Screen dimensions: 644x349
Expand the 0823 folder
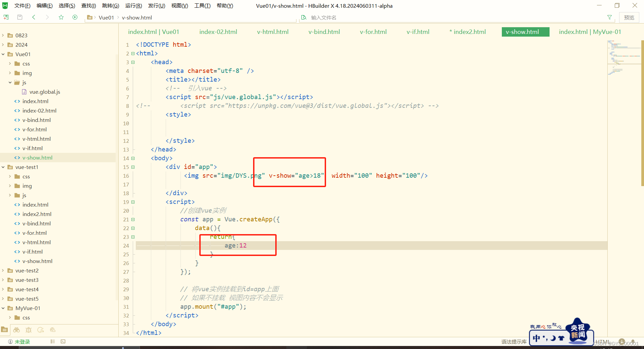tap(3, 35)
